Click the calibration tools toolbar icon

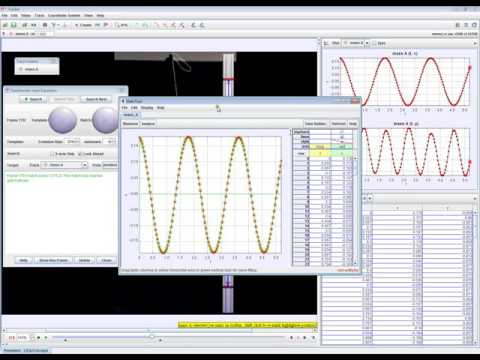[55, 25]
